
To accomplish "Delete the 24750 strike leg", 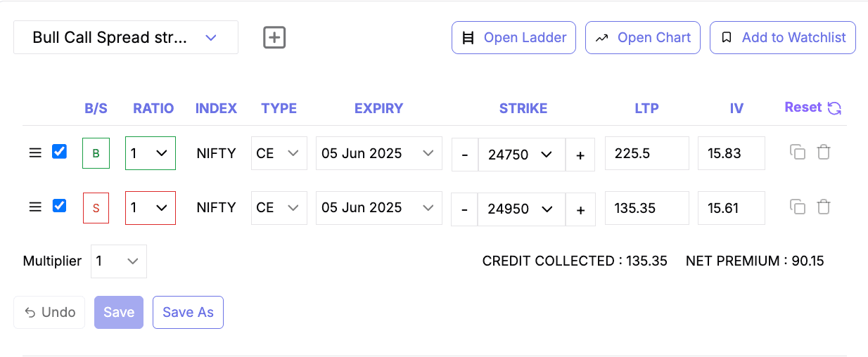I will (x=824, y=152).
